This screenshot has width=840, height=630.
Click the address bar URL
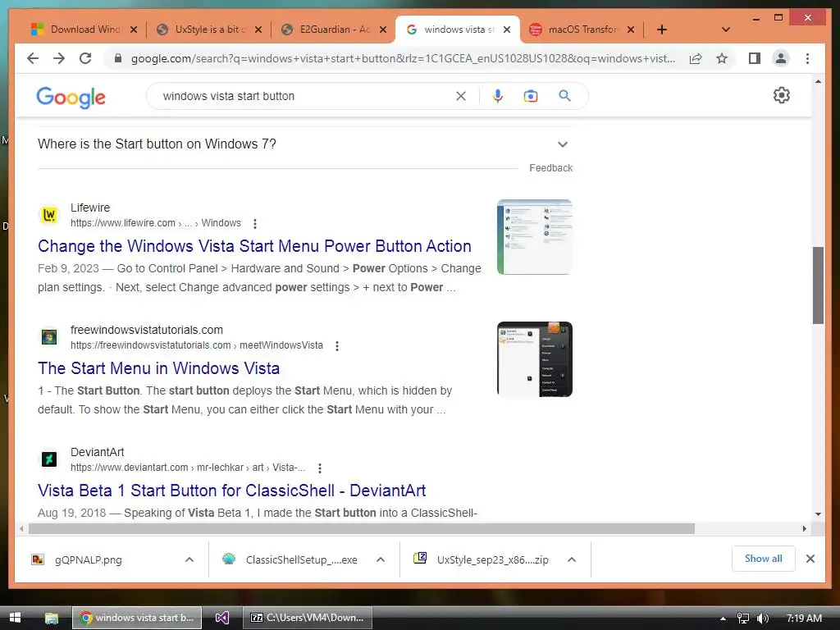pos(403,58)
